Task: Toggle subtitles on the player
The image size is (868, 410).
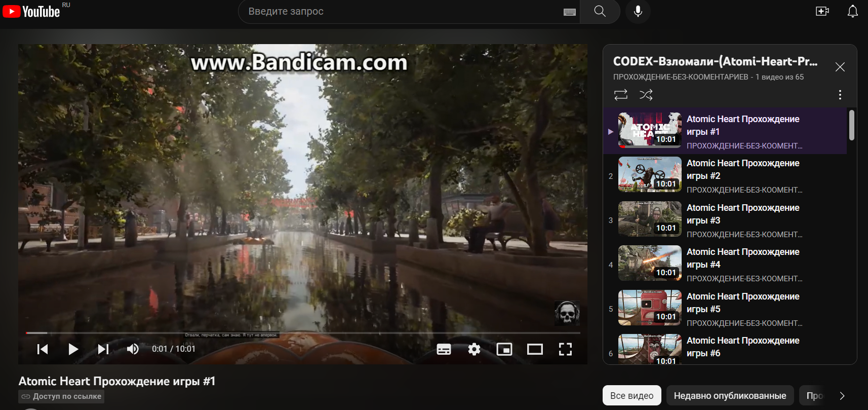Action: (x=444, y=349)
